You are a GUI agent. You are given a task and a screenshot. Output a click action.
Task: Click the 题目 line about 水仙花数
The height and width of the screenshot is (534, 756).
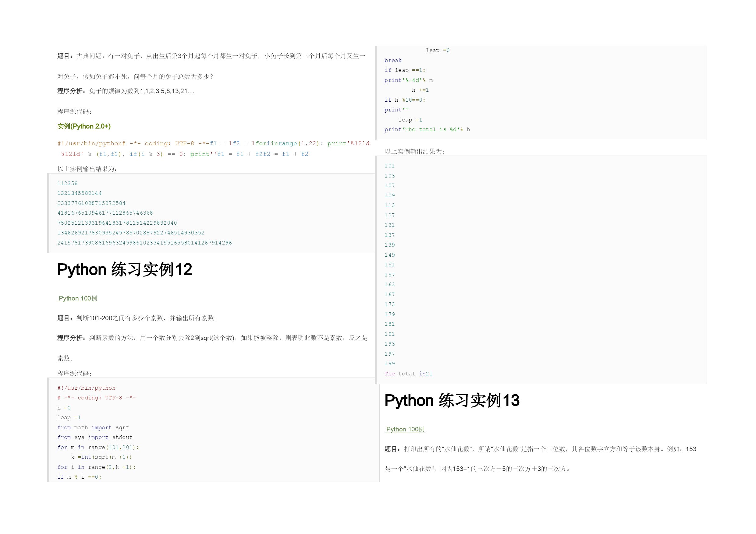540,449
